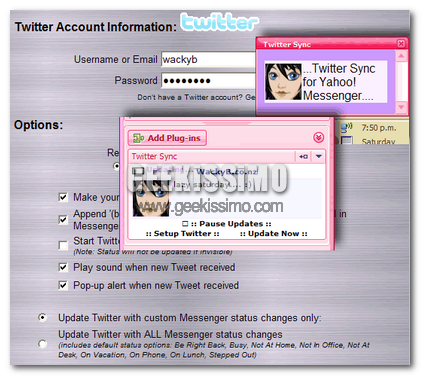421x376 pixels.
Task: Click the Add Plug-ins puzzle icon
Action: point(138,138)
